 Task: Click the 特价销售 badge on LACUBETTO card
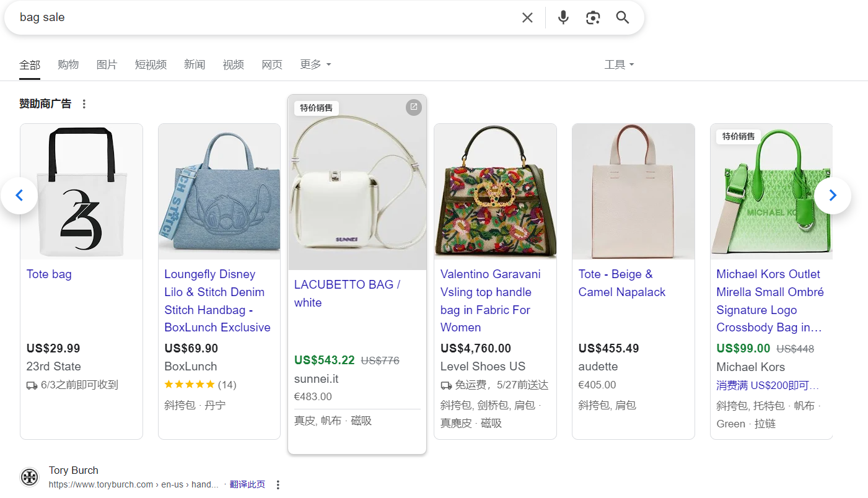tap(317, 108)
